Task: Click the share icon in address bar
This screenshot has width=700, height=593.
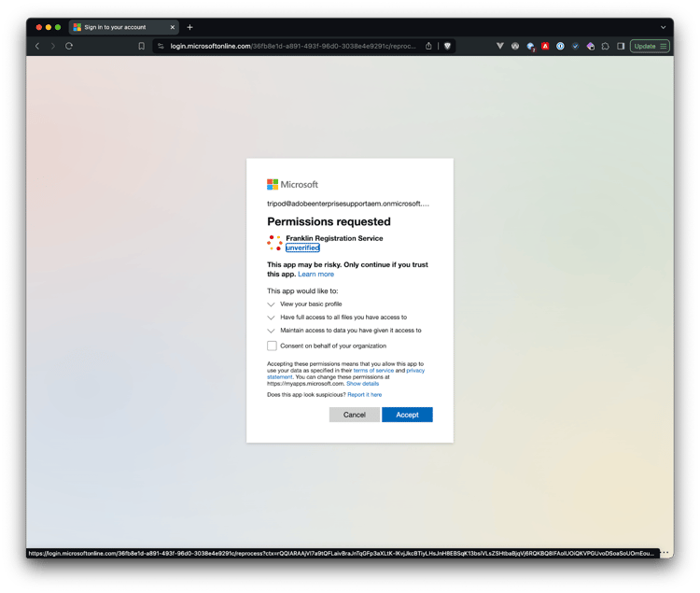Action: [428, 46]
